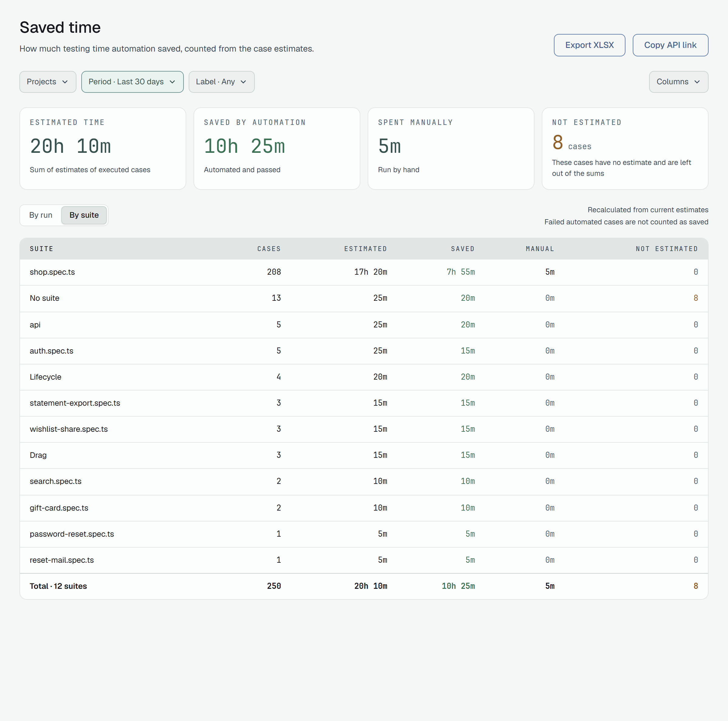Open the Projects filter dropdown
Screen dimensions: 728x721
[48, 82]
